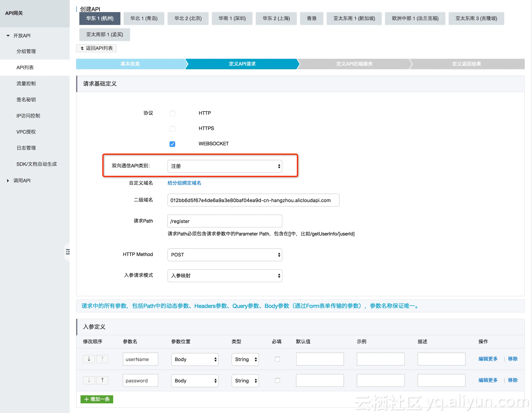532x413 pixels.
Task: Open the 双向通信API类别 dropdown showing 注册
Action: click(224, 166)
